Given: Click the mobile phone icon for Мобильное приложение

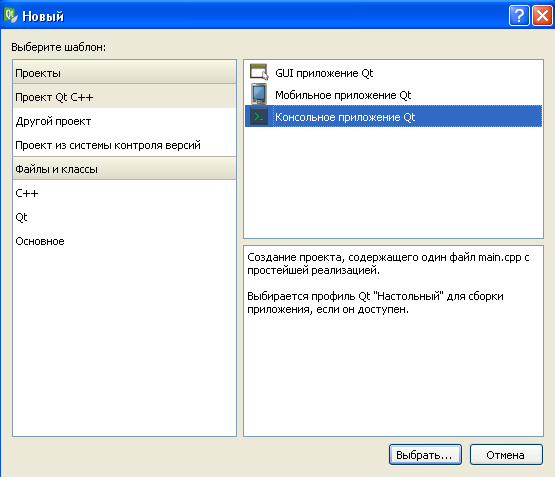Looking at the screenshot, I should 259,94.
